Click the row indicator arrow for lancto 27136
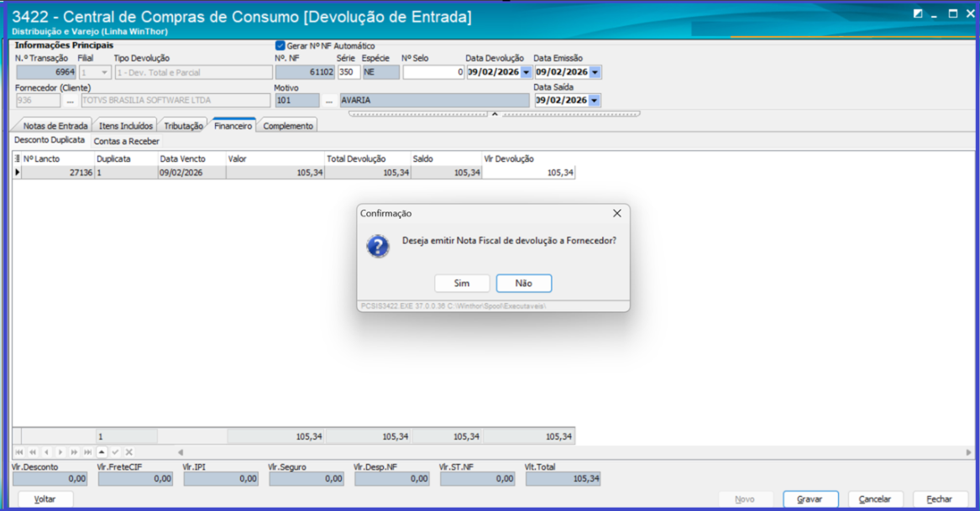The width and height of the screenshot is (980, 511). pyautogui.click(x=18, y=172)
